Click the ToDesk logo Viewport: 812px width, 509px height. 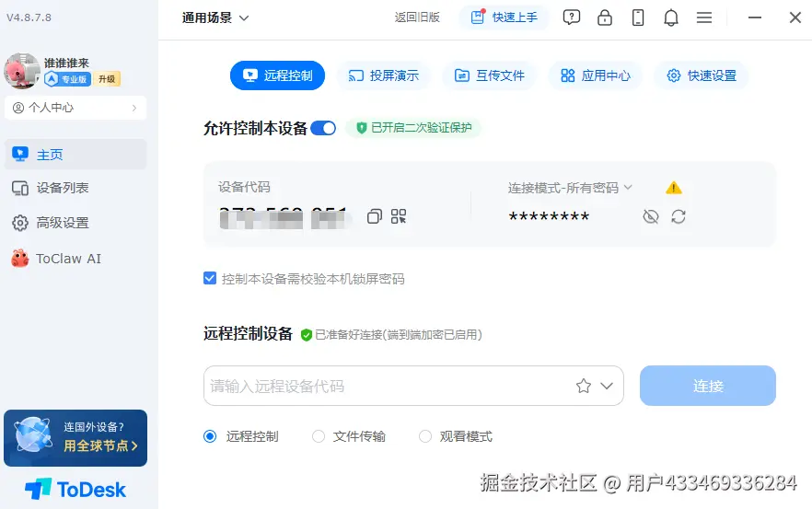(x=75, y=489)
